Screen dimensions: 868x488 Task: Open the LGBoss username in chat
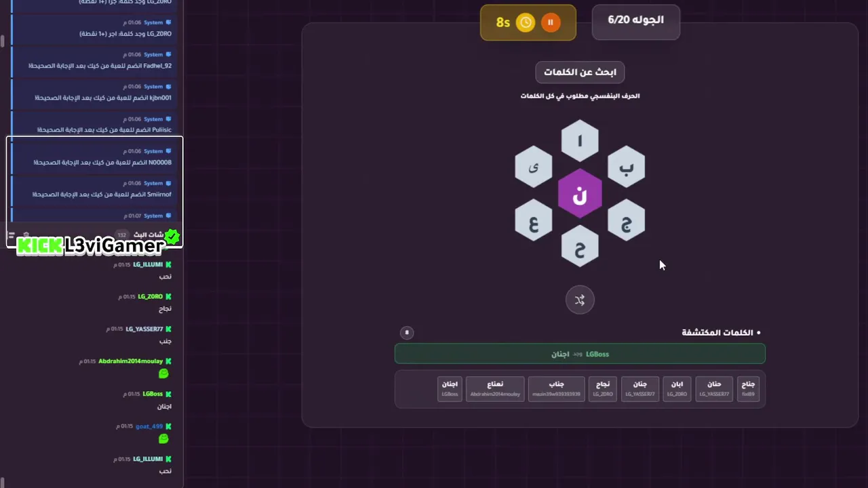pos(153,394)
